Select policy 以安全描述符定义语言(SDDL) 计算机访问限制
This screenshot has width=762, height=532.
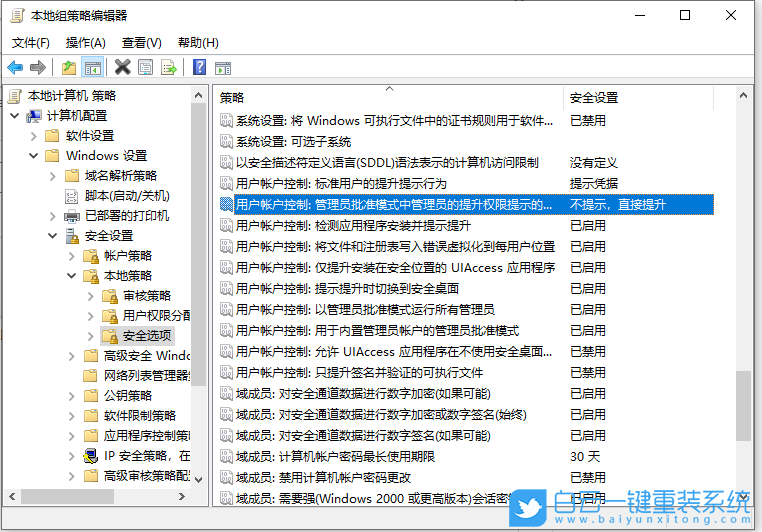387,163
